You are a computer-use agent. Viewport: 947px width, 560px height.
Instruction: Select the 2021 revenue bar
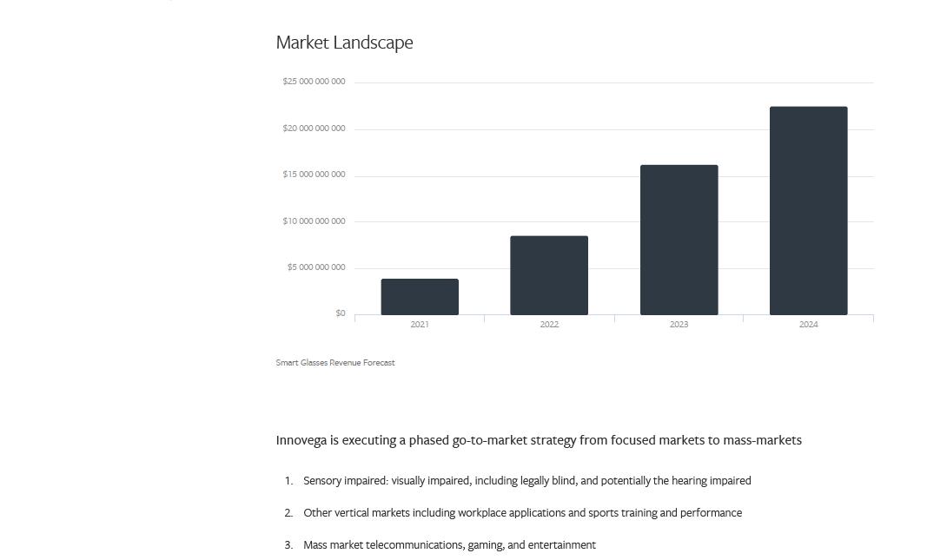tap(420, 297)
